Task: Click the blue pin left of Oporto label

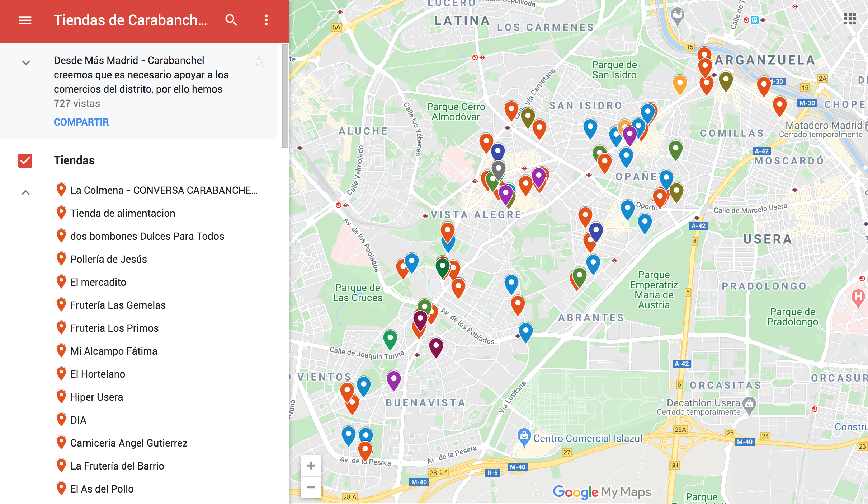Action: pyautogui.click(x=627, y=210)
